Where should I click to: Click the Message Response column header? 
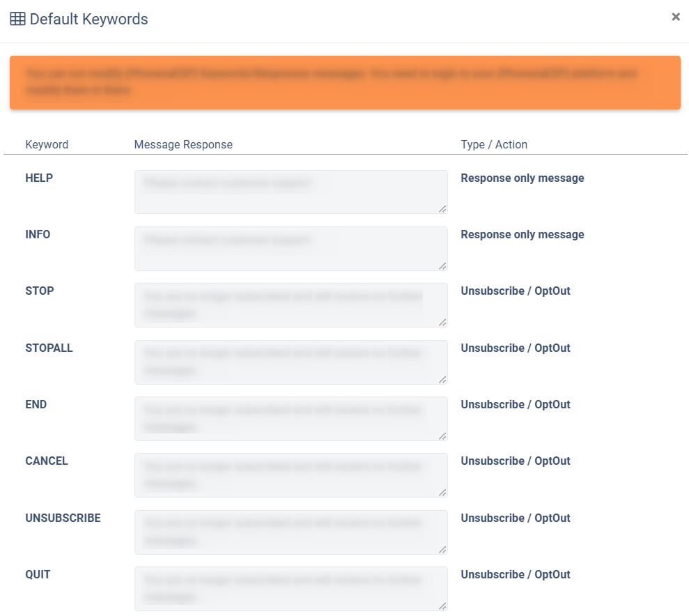183,145
